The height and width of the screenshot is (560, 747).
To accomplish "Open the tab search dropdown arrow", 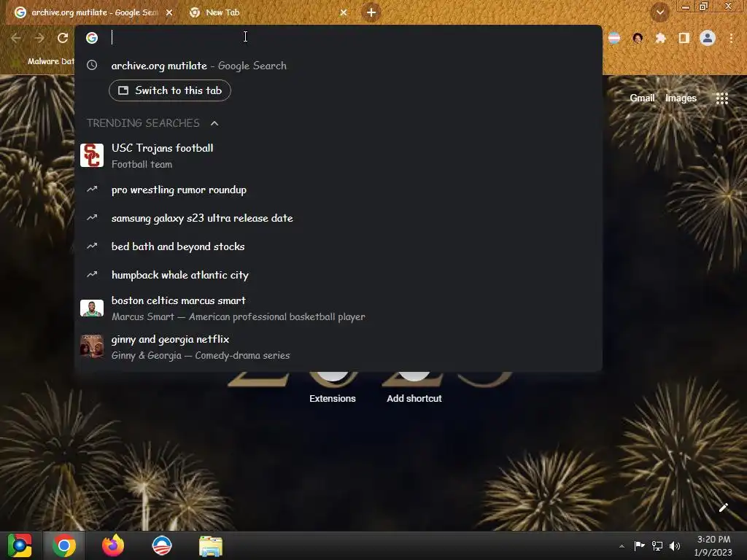I will click(x=659, y=12).
